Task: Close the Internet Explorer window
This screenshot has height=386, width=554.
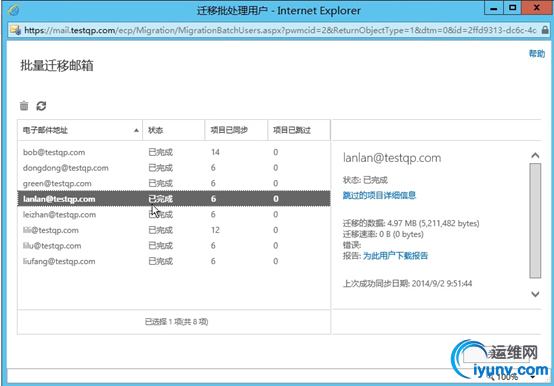Action: [x=537, y=8]
